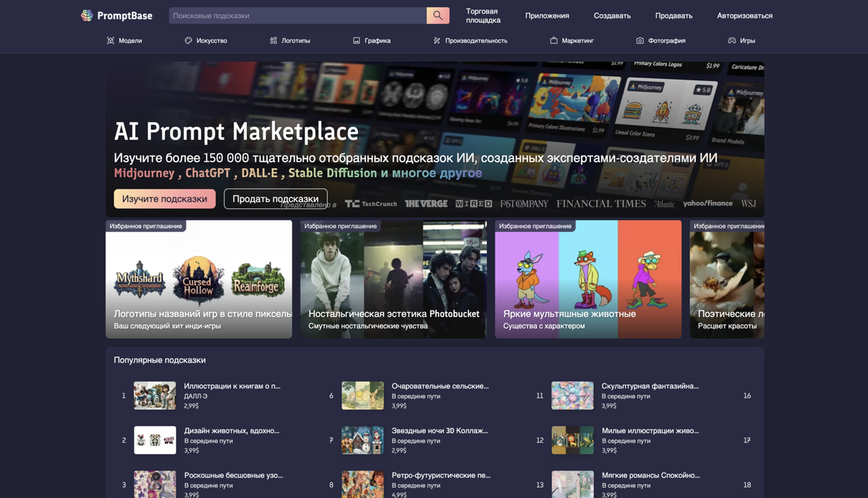Image resolution: width=868 pixels, height=498 pixels.
Task: Click the Логотипы category icon
Action: point(273,41)
